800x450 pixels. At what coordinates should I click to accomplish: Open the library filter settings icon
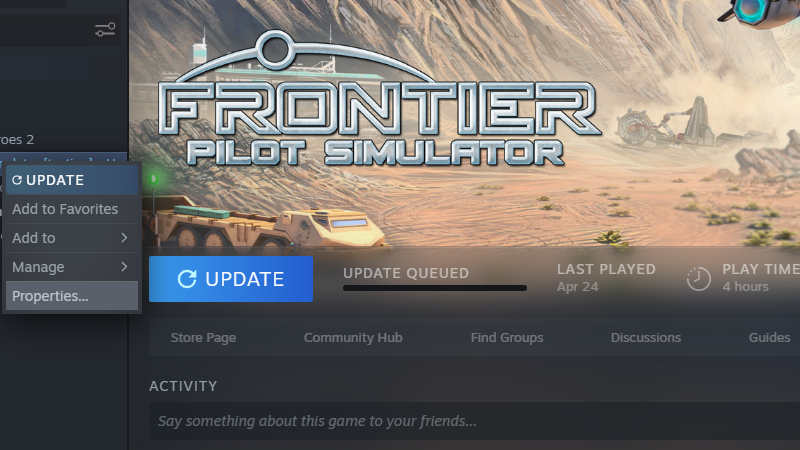click(105, 30)
